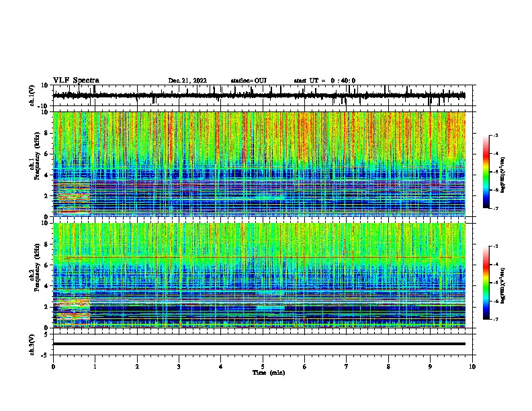Click time-axis tick label "10" at right end
The image size is (532, 411).
click(472, 367)
